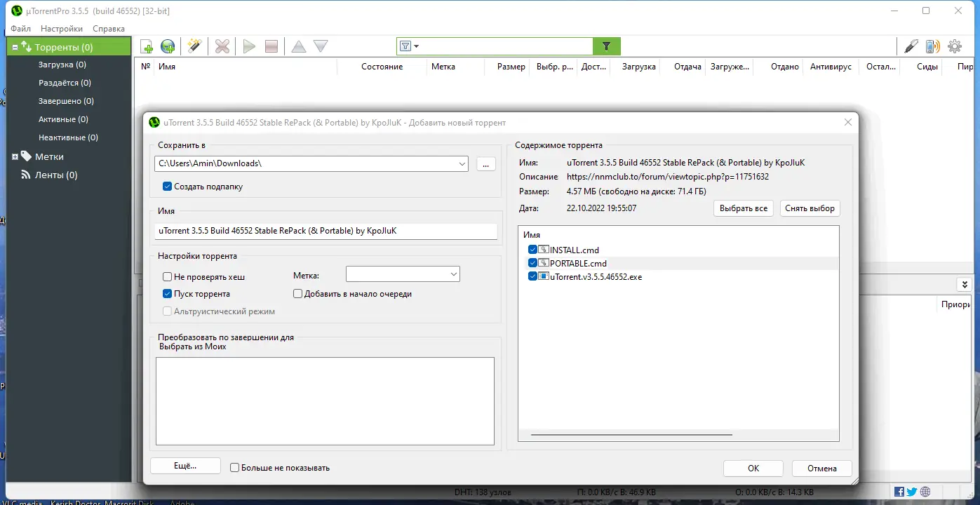The image size is (980, 505).
Task: Open the Справка menu
Action: [x=109, y=29]
